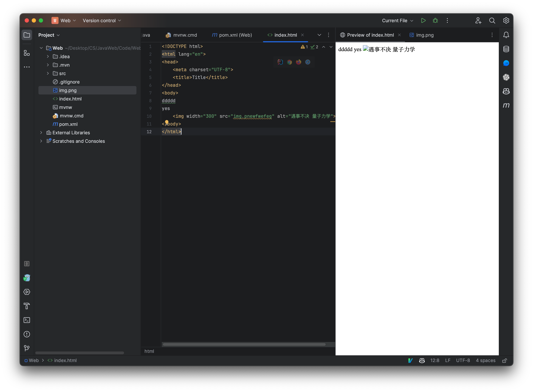Image resolution: width=533 pixels, height=392 pixels.
Task: Close the index.html tab
Action: click(x=303, y=35)
